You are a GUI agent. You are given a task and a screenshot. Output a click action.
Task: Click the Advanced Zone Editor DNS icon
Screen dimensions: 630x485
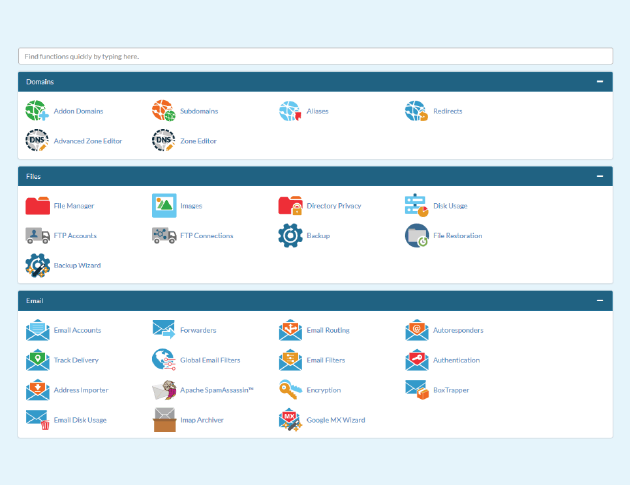point(37,141)
